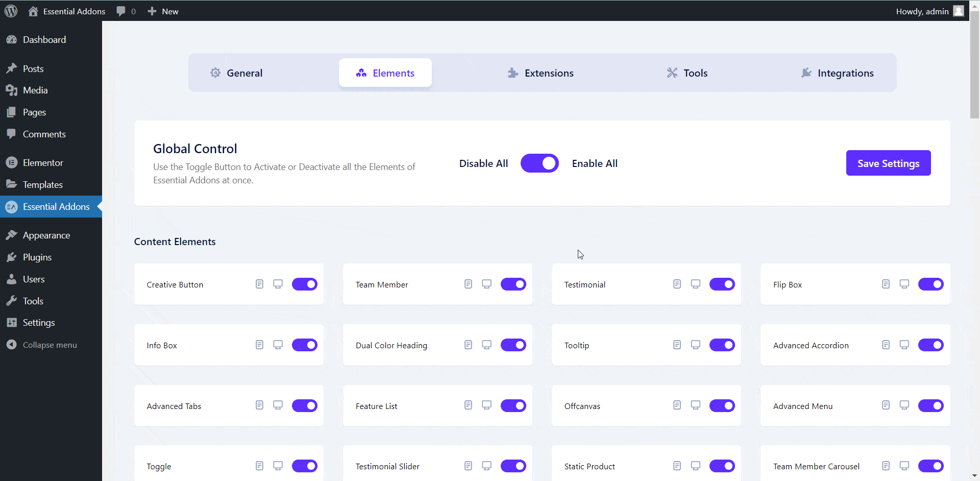980x481 pixels.
Task: Open documentation icon for Testimonial
Action: [x=677, y=284]
